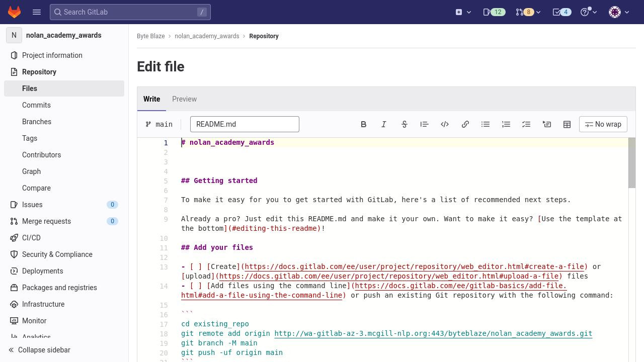Viewport: 644px width, 362px height.
Task: Edit the README.md filename field
Action: click(x=245, y=124)
